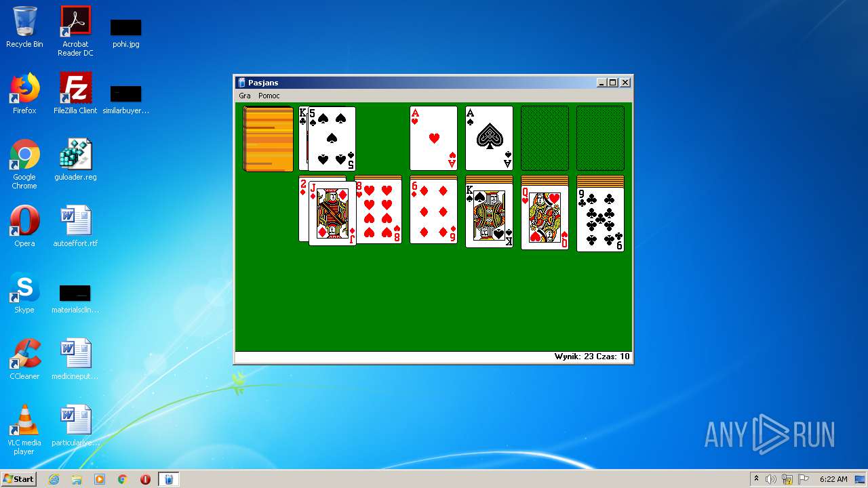Click the Pasjans title bar icon
The image size is (868, 488).
241,83
